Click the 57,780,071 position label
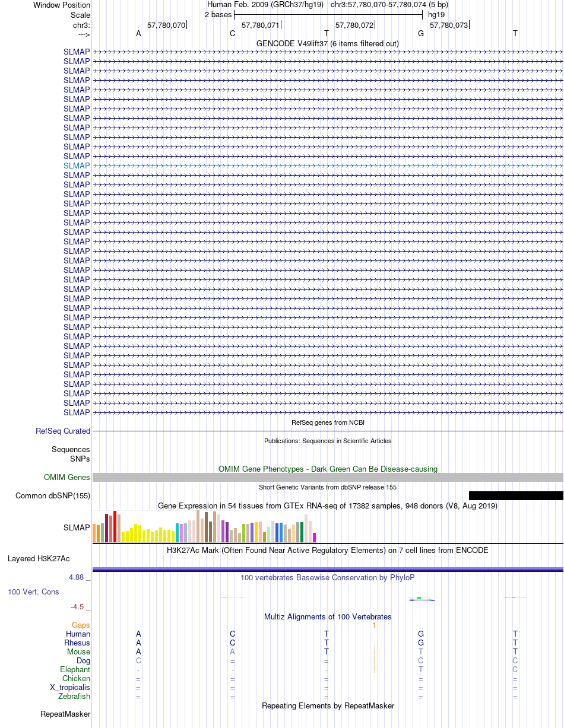The height and width of the screenshot is (728, 564). 261,25
